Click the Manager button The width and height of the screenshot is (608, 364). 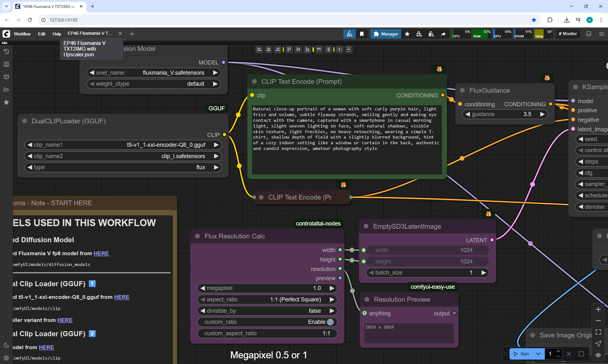coord(386,34)
